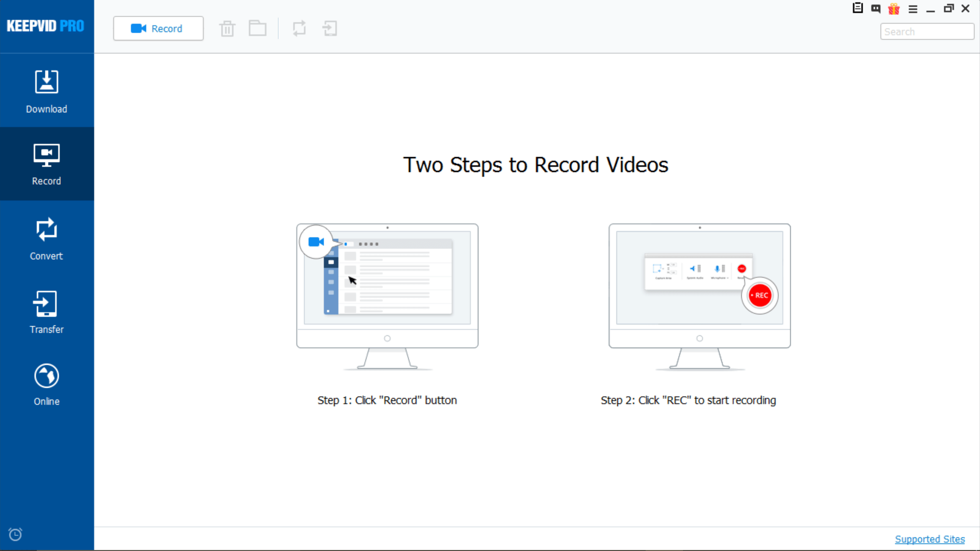Click the Step 1 record illustration
The height and width of the screenshot is (551, 980).
point(387,296)
